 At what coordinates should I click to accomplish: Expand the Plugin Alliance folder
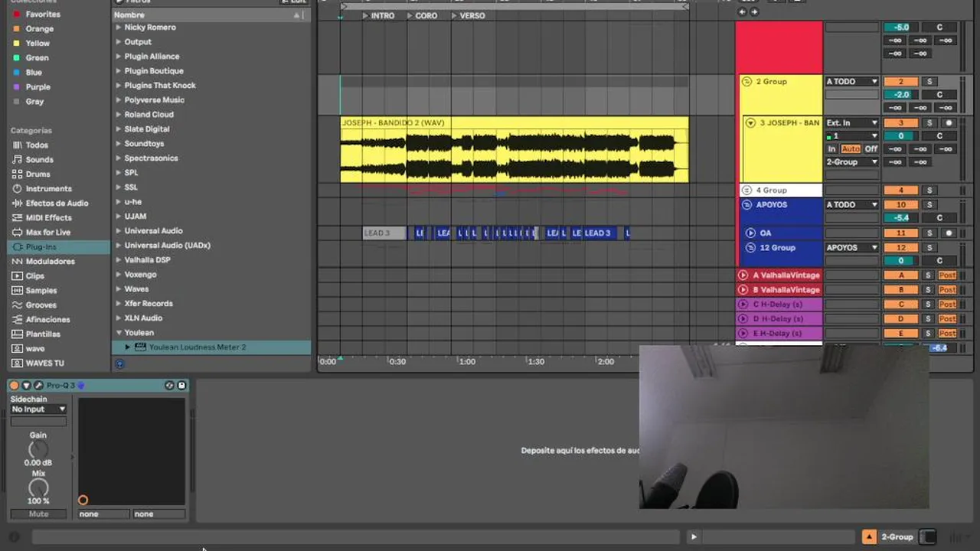118,57
